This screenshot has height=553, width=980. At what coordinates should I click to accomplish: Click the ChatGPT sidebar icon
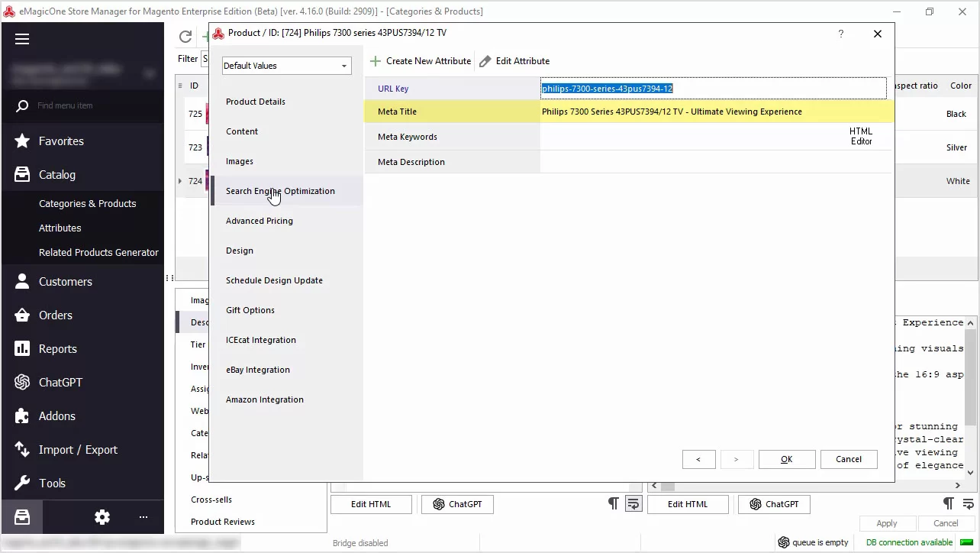pyautogui.click(x=22, y=382)
